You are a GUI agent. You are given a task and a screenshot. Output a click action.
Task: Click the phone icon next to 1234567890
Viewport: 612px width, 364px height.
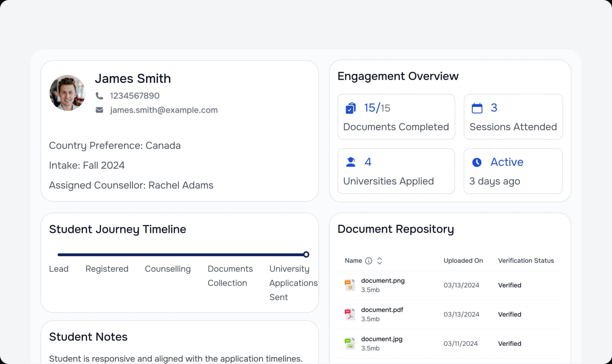(99, 96)
